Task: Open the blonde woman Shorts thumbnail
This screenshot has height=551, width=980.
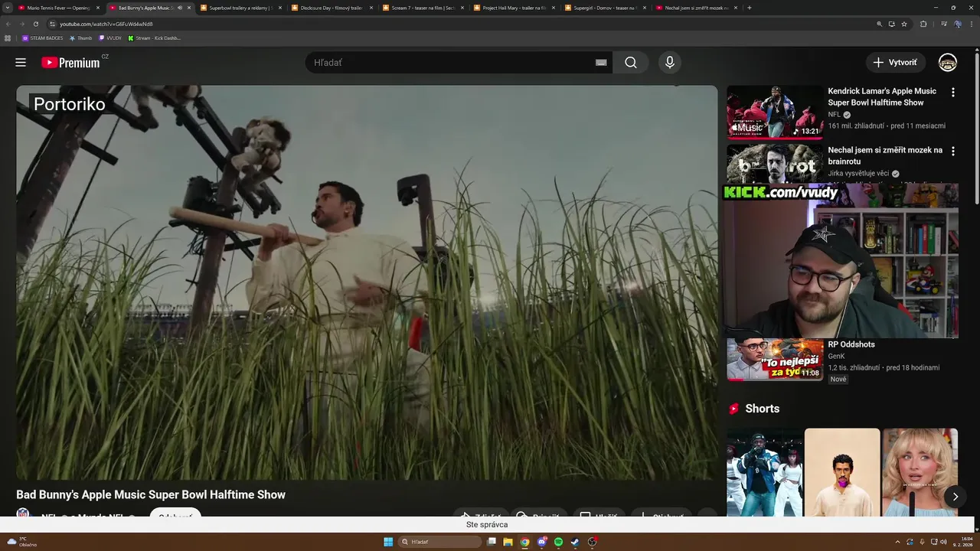Action: tap(920, 472)
